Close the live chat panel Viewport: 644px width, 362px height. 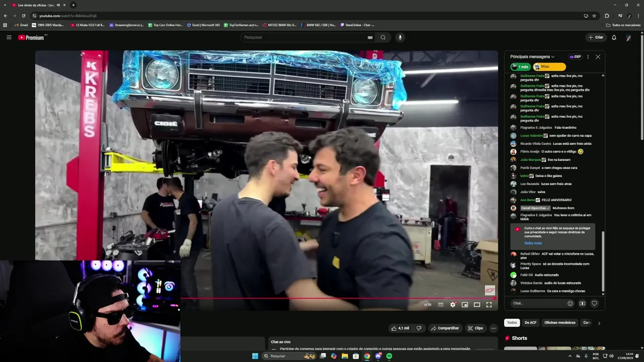[598, 57]
